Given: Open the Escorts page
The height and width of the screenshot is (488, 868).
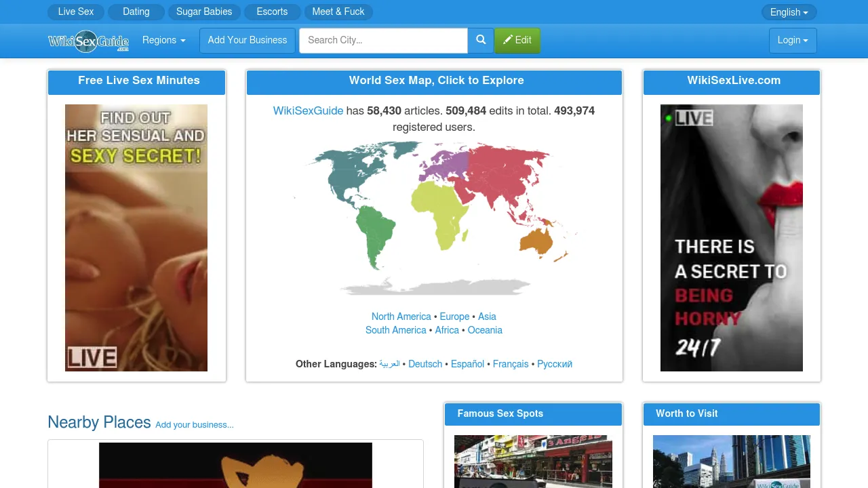Looking at the screenshot, I should (272, 12).
